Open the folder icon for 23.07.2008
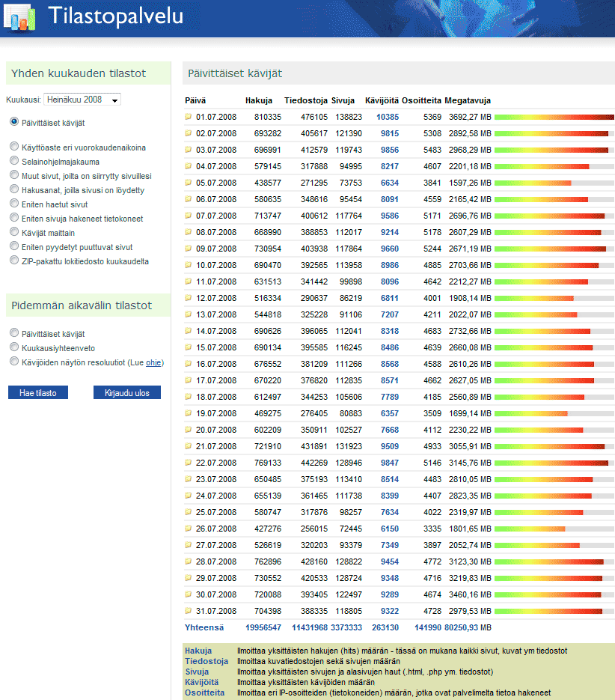The height and width of the screenshot is (700, 615). click(189, 479)
